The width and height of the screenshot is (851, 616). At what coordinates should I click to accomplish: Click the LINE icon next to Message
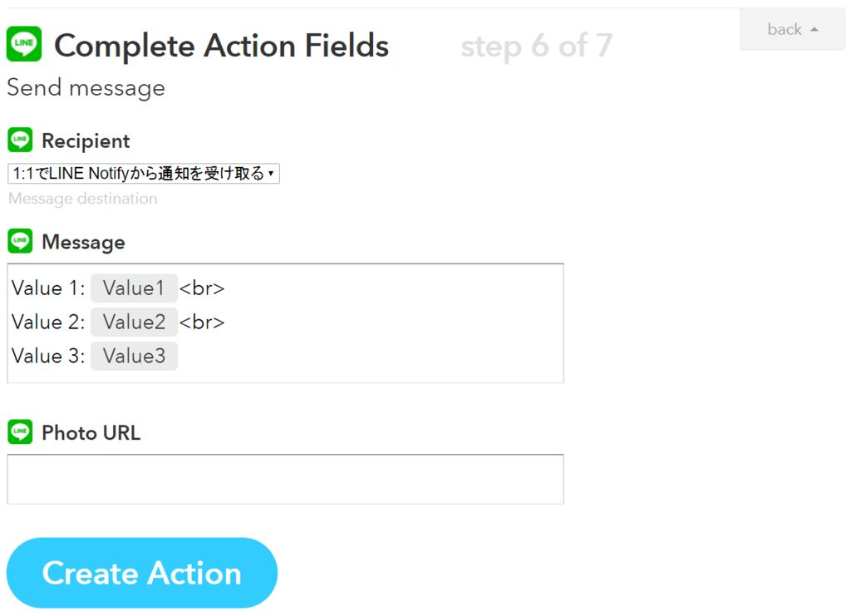point(20,241)
